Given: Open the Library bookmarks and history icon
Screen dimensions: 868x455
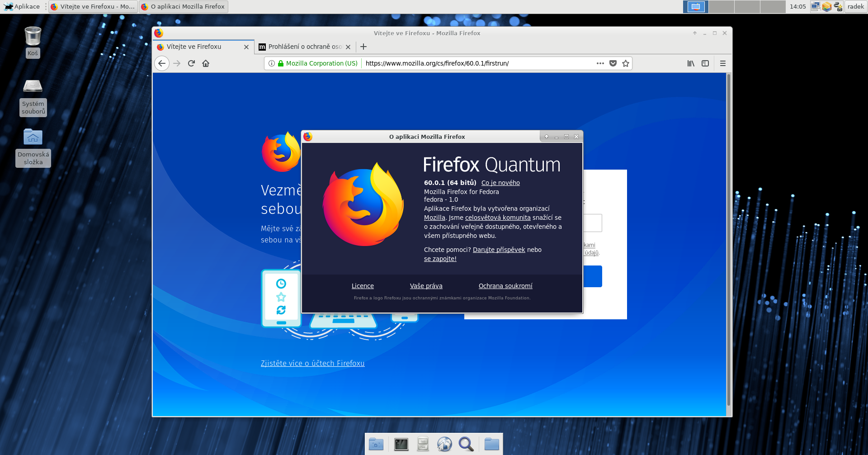Looking at the screenshot, I should click(x=691, y=63).
